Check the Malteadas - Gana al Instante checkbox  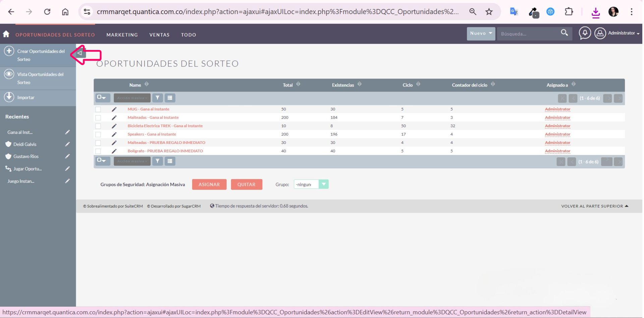[98, 118]
